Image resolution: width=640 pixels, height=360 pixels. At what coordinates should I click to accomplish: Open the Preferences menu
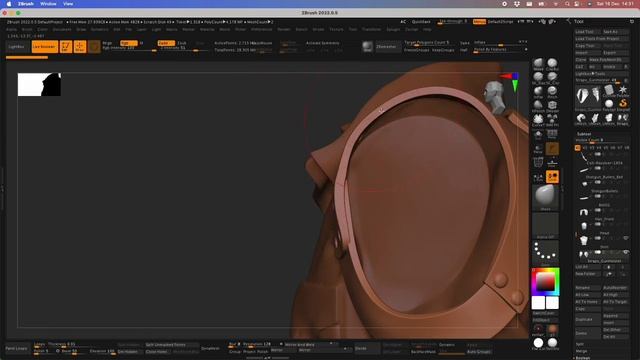pyautogui.click(x=262, y=29)
